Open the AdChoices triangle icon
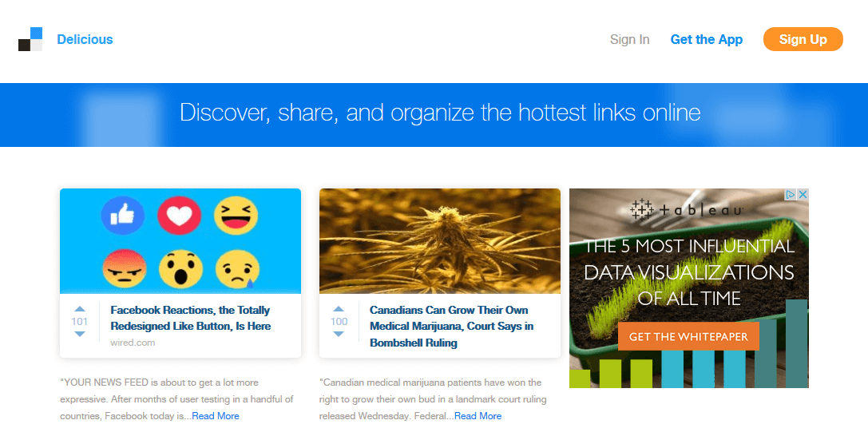The width and height of the screenshot is (868, 440). [791, 194]
